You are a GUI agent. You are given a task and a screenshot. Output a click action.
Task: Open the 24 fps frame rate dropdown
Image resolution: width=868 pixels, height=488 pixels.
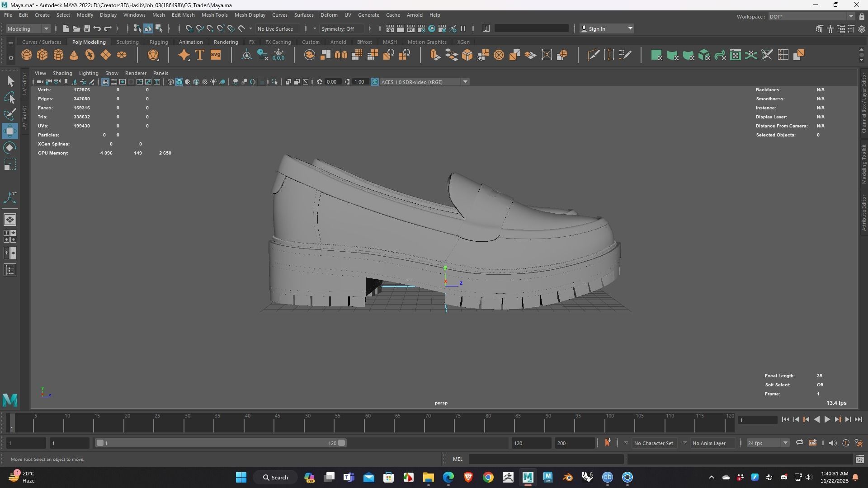coord(768,443)
